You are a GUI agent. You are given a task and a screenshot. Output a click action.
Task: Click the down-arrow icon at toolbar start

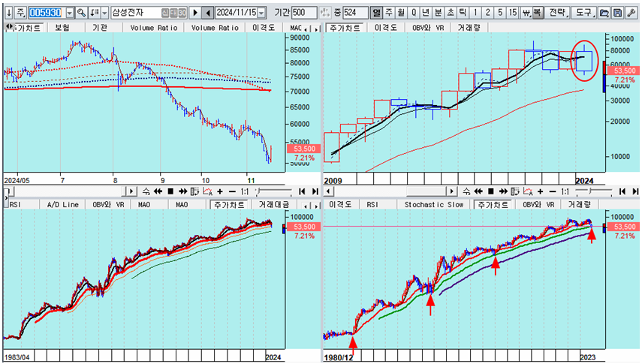(8, 13)
